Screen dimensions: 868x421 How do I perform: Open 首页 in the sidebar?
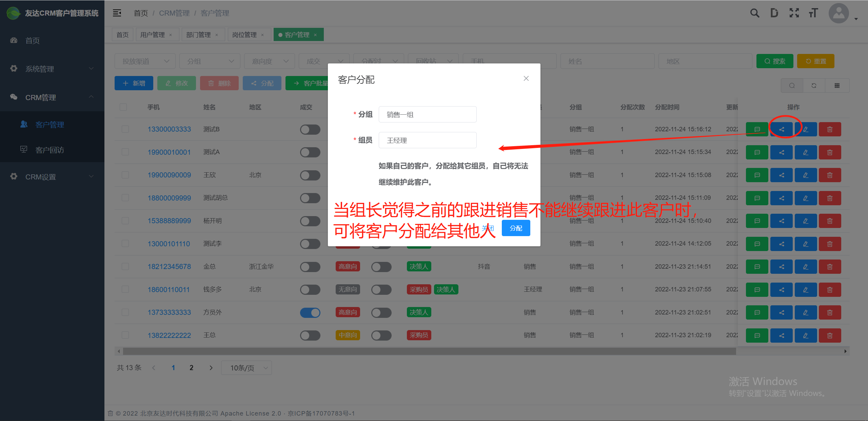pos(52,40)
